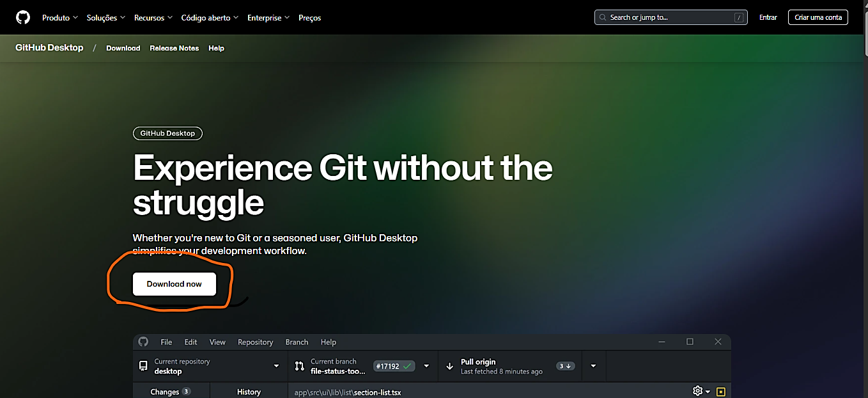Viewport: 868px width, 398px height.
Task: Click the Search or jump to field
Action: click(665, 17)
